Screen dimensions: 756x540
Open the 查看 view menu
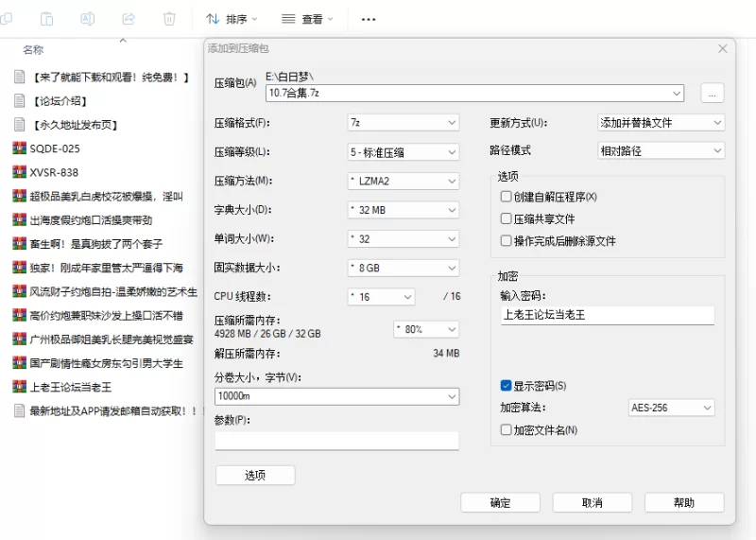308,19
